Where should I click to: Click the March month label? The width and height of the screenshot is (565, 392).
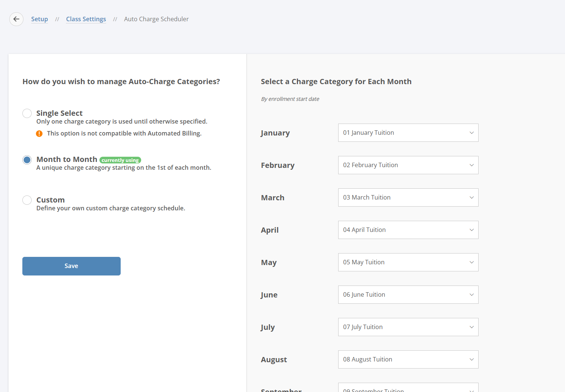coord(273,198)
